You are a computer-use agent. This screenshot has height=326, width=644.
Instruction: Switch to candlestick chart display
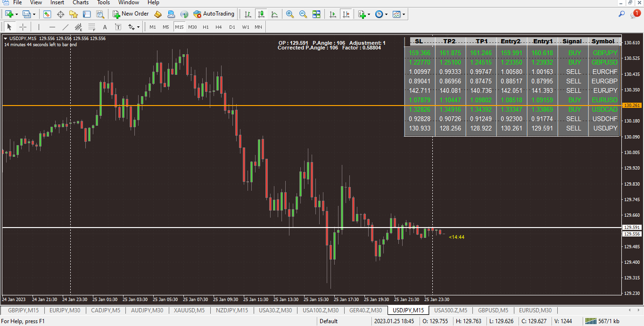[261, 14]
